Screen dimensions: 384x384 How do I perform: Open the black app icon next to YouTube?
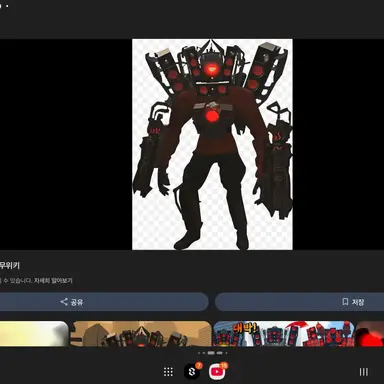click(192, 372)
